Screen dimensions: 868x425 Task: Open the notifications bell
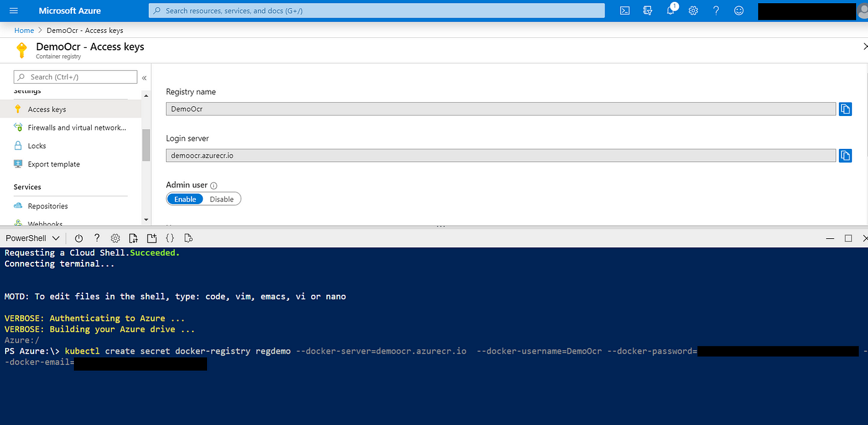[671, 11]
